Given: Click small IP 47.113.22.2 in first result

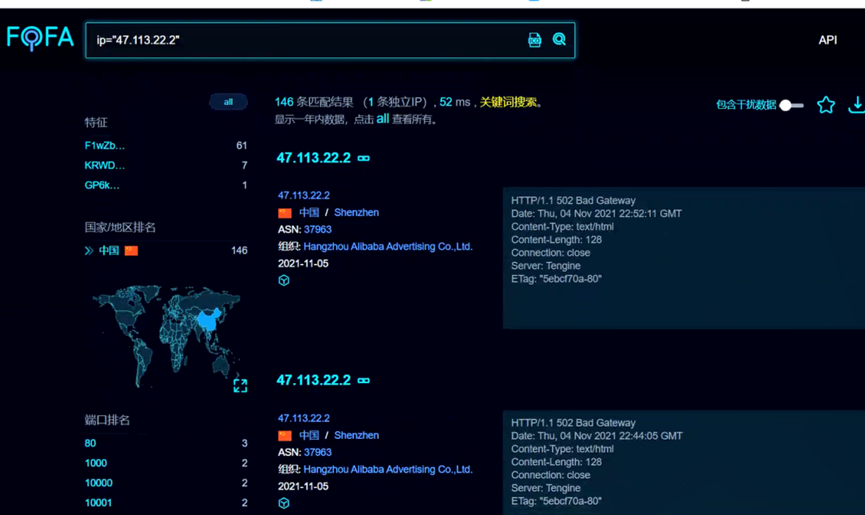Looking at the screenshot, I should coord(304,195).
